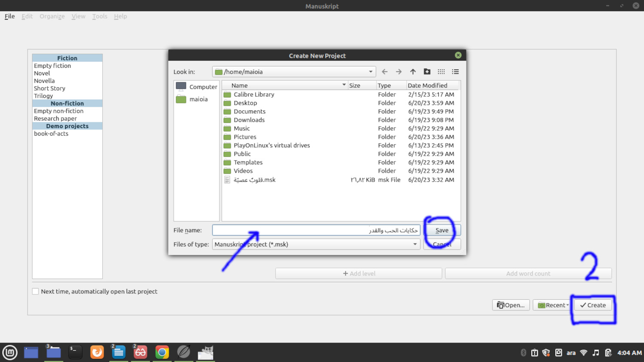
Task: Expand the Look in path dropdown
Action: coord(371,72)
